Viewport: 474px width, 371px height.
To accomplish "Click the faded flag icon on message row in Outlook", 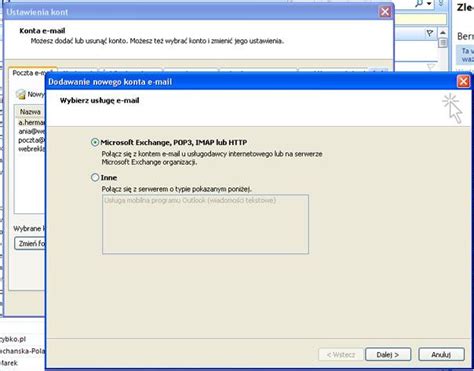I will coord(430,67).
